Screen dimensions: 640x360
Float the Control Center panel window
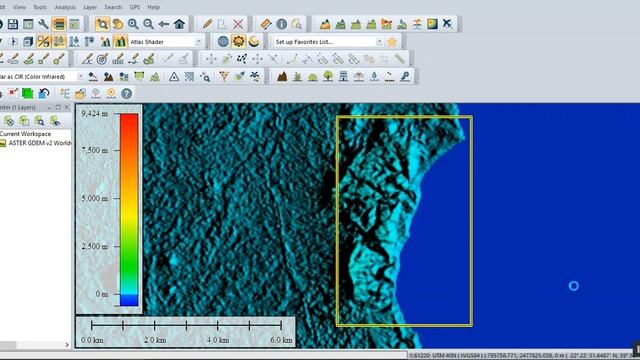point(58,107)
